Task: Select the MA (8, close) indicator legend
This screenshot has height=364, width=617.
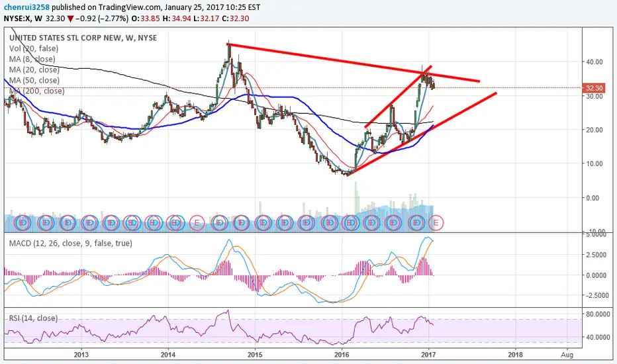Action: point(32,59)
